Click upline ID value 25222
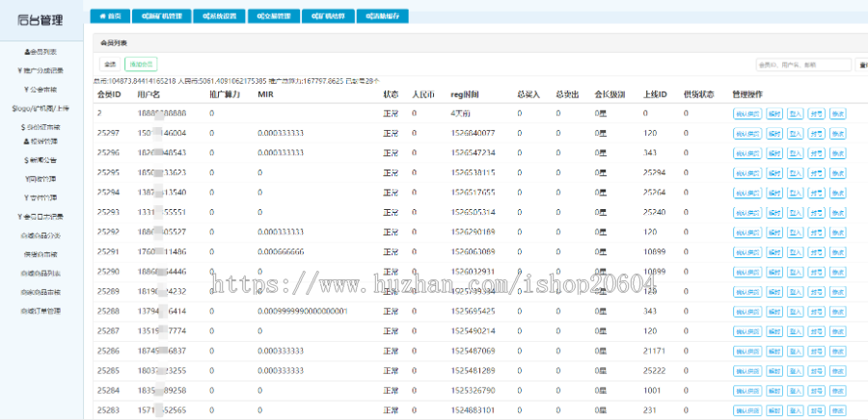The height and width of the screenshot is (420, 868). [654, 371]
